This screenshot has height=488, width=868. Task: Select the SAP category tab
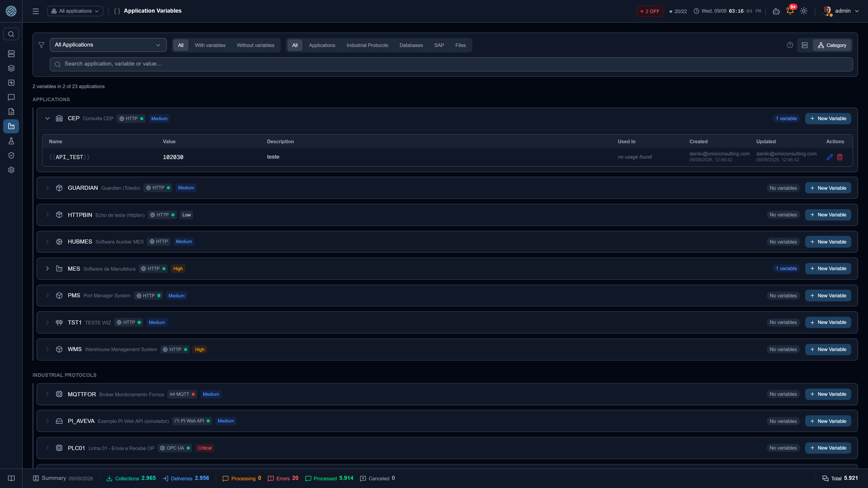tap(439, 45)
